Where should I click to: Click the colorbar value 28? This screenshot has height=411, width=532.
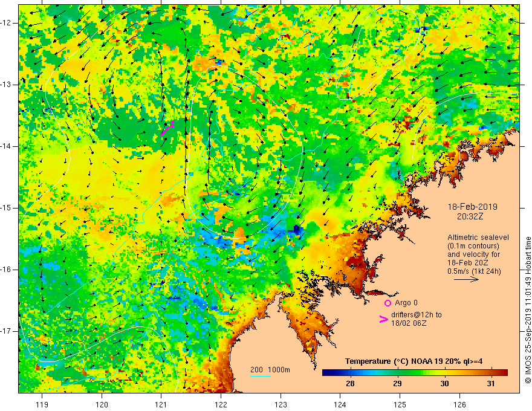[x=350, y=384]
